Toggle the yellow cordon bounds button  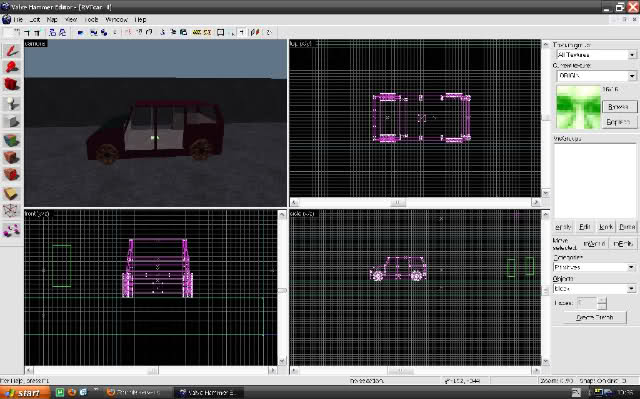(x=196, y=33)
